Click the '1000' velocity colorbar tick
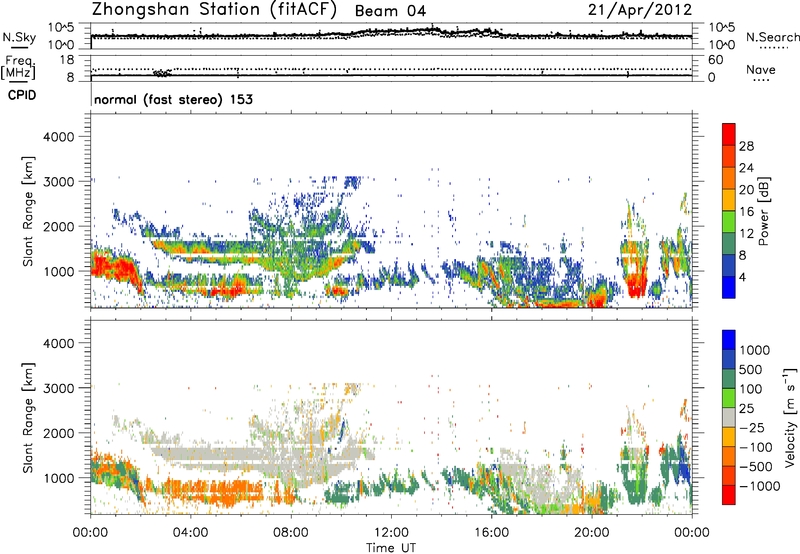 [755, 350]
